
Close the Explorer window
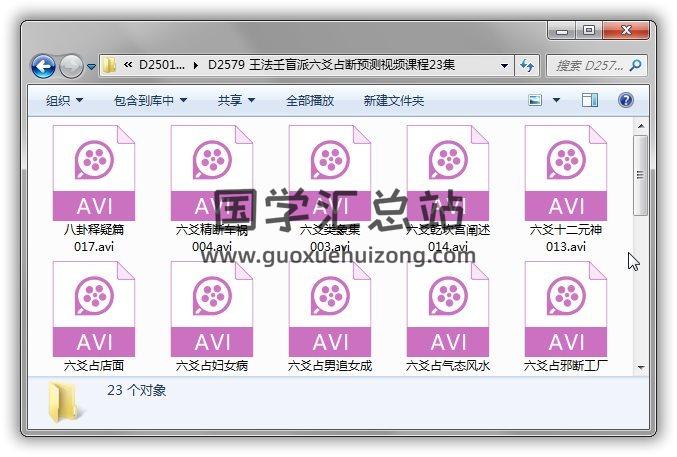(x=626, y=30)
